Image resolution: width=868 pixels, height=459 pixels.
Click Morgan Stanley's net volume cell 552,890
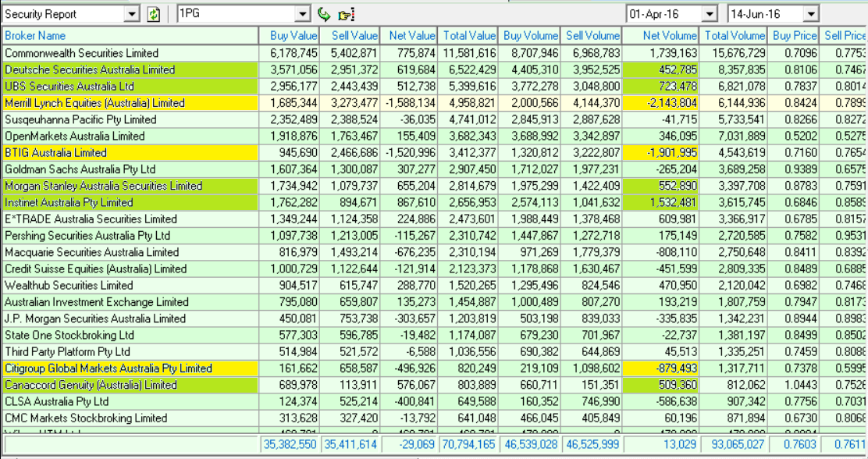pyautogui.click(x=660, y=186)
